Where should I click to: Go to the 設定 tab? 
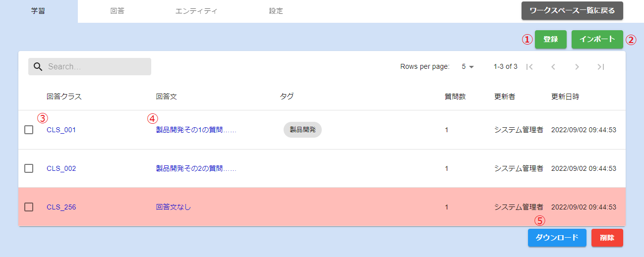(276, 11)
